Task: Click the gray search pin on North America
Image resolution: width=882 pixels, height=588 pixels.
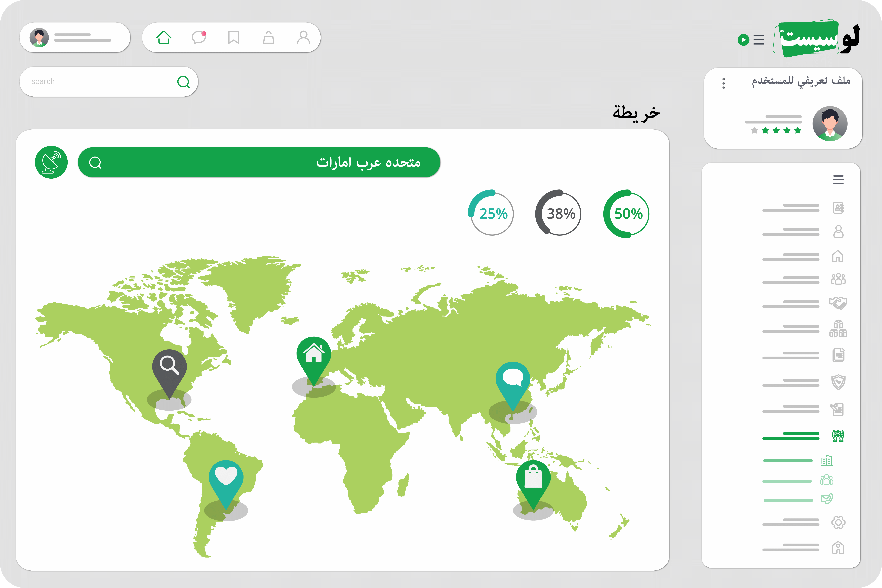Action: click(170, 368)
